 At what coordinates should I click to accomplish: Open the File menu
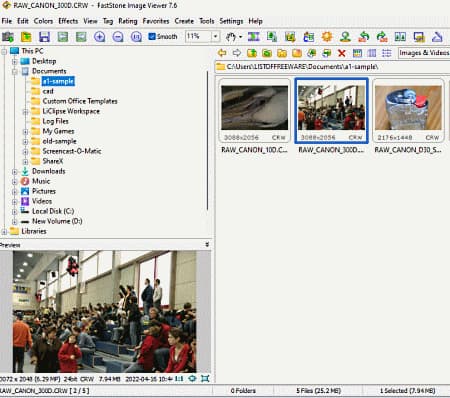point(7,21)
